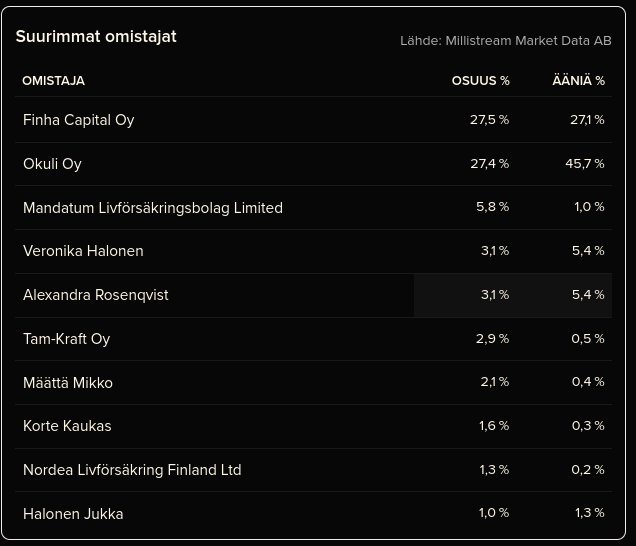Image resolution: width=636 pixels, height=546 pixels.
Task: Click Okuli Oy's 45,7 % votes value
Action: (584, 164)
